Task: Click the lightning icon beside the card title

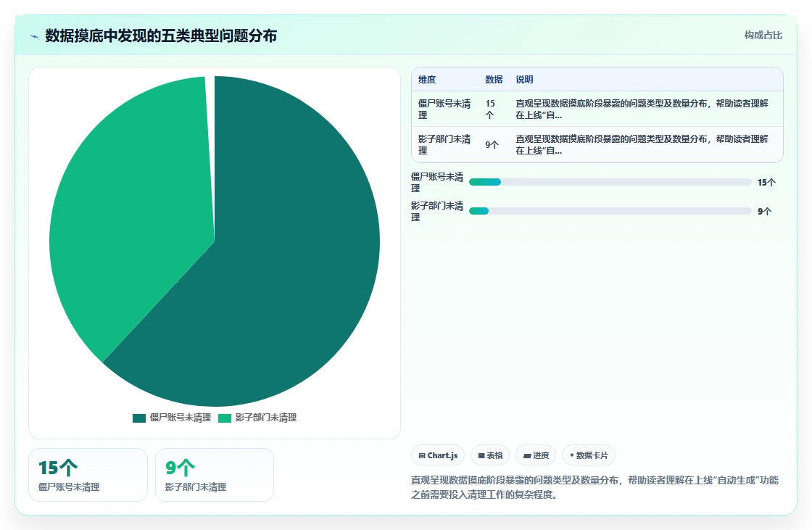Action: click(35, 36)
